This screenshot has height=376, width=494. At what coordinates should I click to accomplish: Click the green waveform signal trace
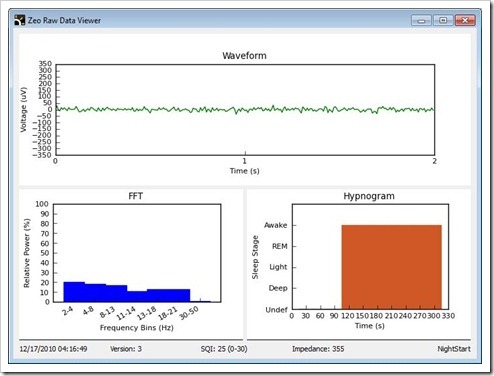[245, 109]
